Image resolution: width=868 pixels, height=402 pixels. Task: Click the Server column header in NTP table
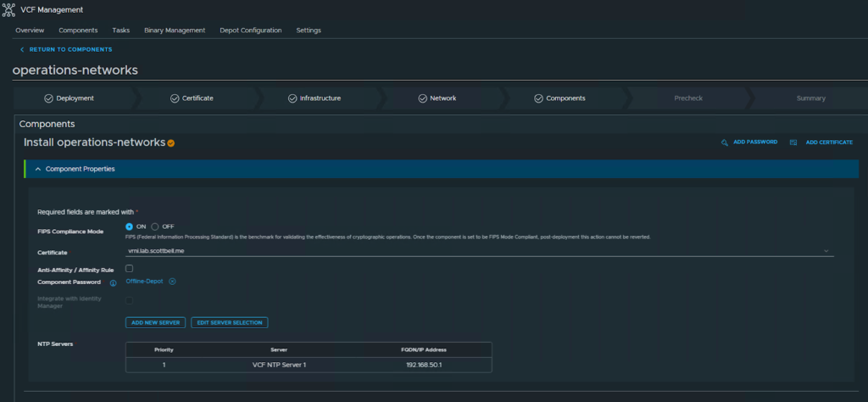coord(279,350)
